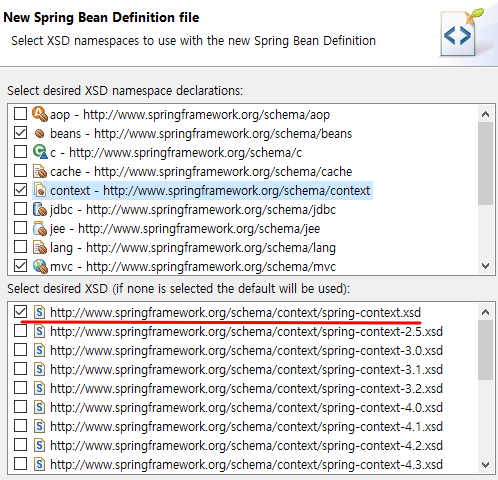The height and width of the screenshot is (480, 498).
Task: Select the spring-context-4.3.xsd URL row
Action: point(246,464)
